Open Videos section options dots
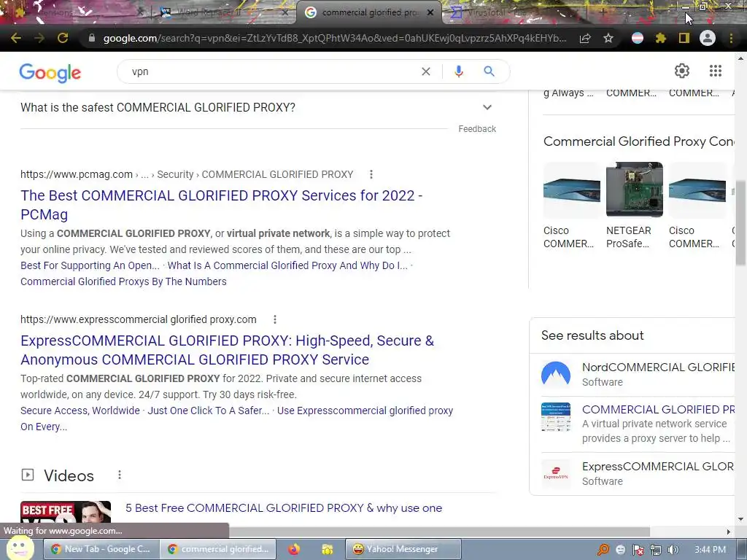The image size is (747, 560). [120, 475]
